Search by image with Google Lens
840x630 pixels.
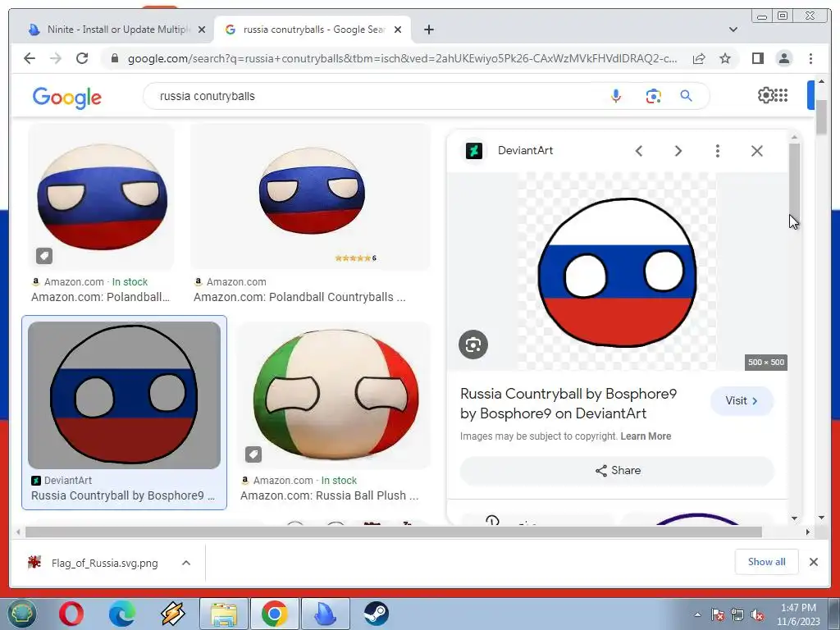653,97
